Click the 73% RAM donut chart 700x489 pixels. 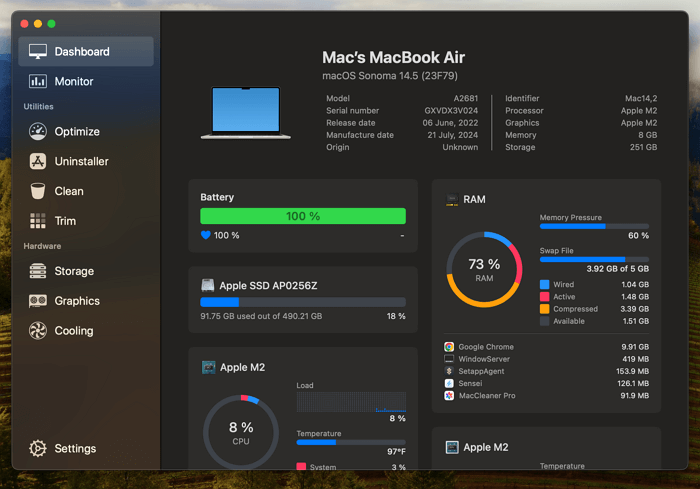click(x=484, y=270)
